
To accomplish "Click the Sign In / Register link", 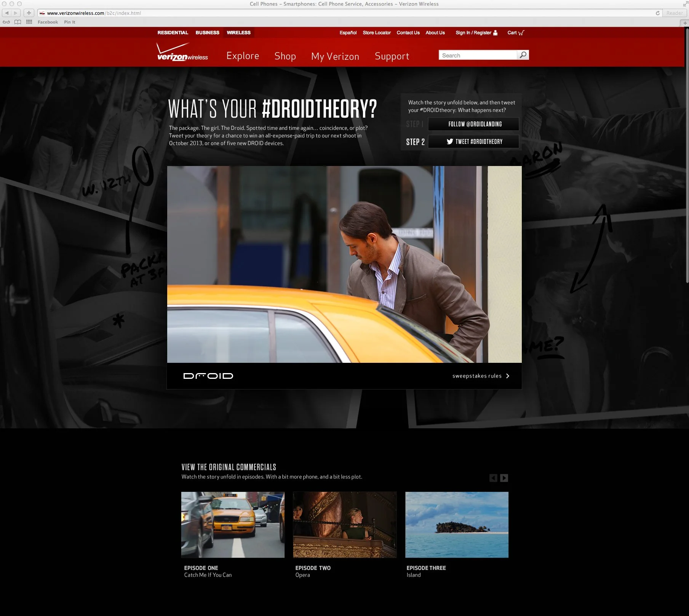I will coord(473,33).
